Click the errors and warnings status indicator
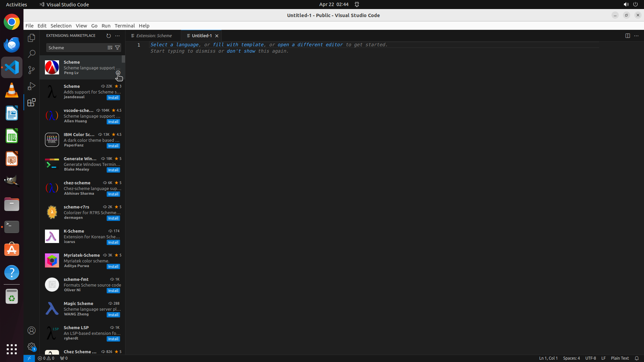644x362 pixels. click(x=46, y=358)
